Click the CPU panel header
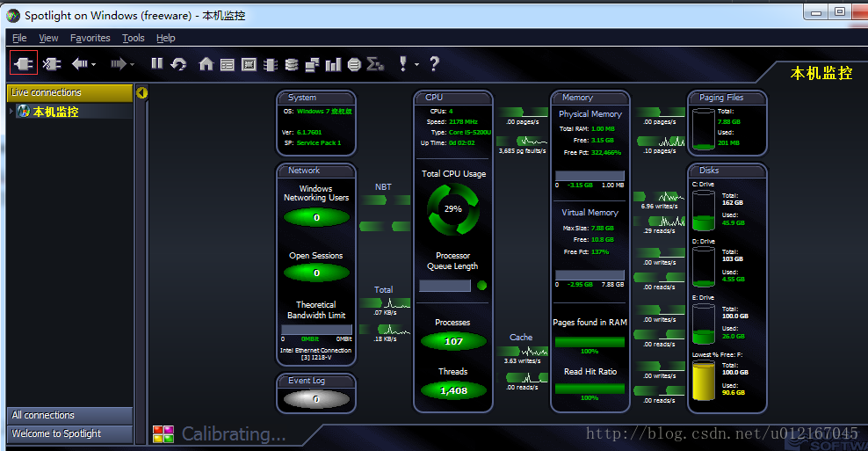The width and height of the screenshot is (868, 451). [452, 98]
